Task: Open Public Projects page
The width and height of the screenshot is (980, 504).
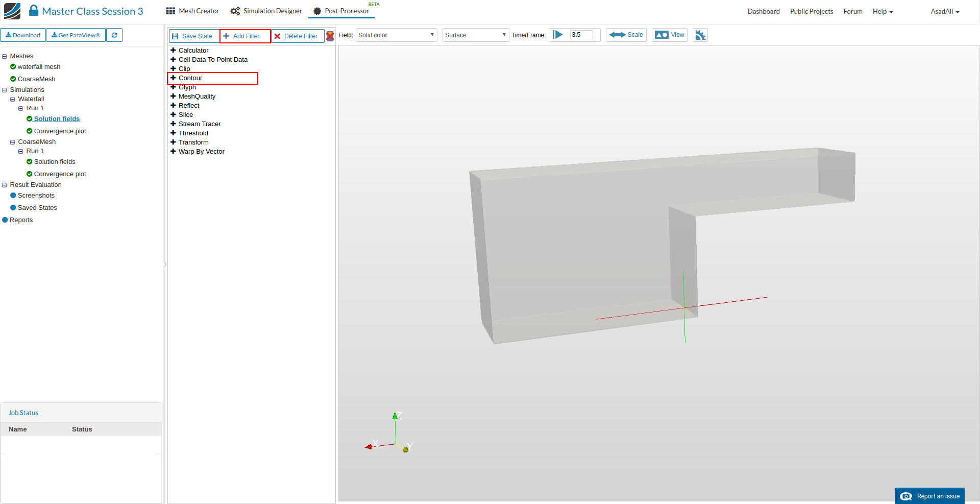Action: (x=812, y=12)
